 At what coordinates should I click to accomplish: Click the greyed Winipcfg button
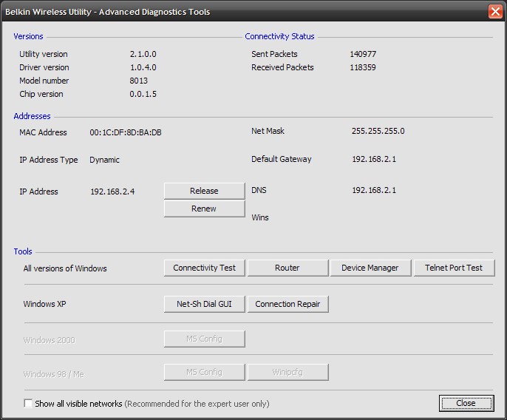(x=287, y=373)
